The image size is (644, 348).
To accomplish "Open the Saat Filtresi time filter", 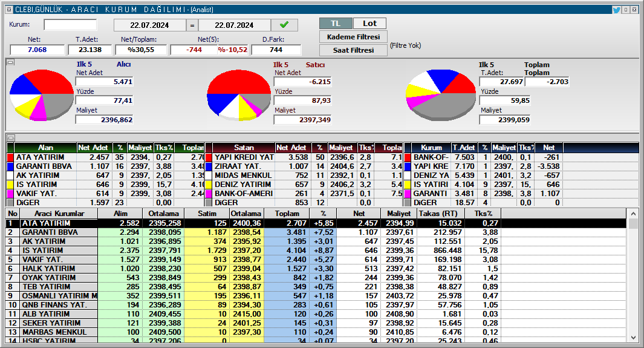I will coord(353,50).
